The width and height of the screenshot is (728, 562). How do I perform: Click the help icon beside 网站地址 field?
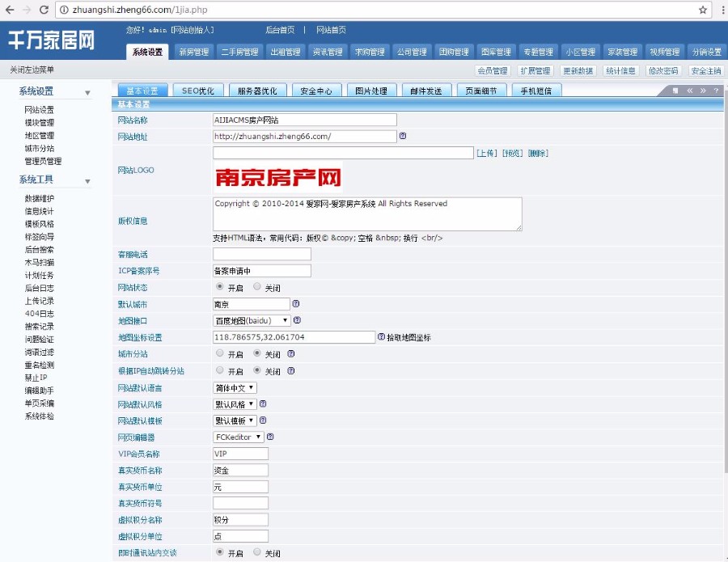402,136
